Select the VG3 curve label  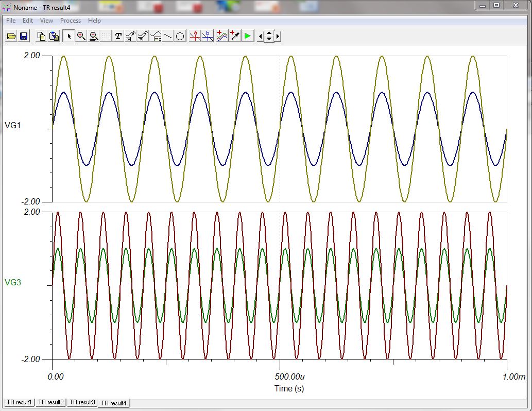click(13, 282)
